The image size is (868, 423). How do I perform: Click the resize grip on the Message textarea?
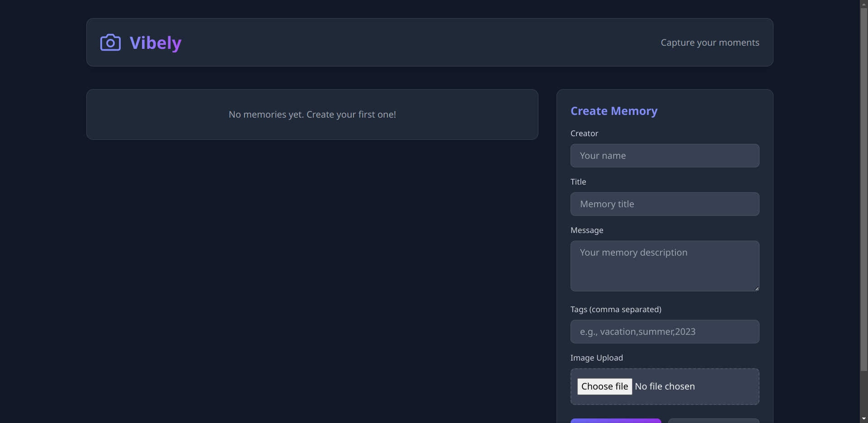pyautogui.click(x=756, y=288)
